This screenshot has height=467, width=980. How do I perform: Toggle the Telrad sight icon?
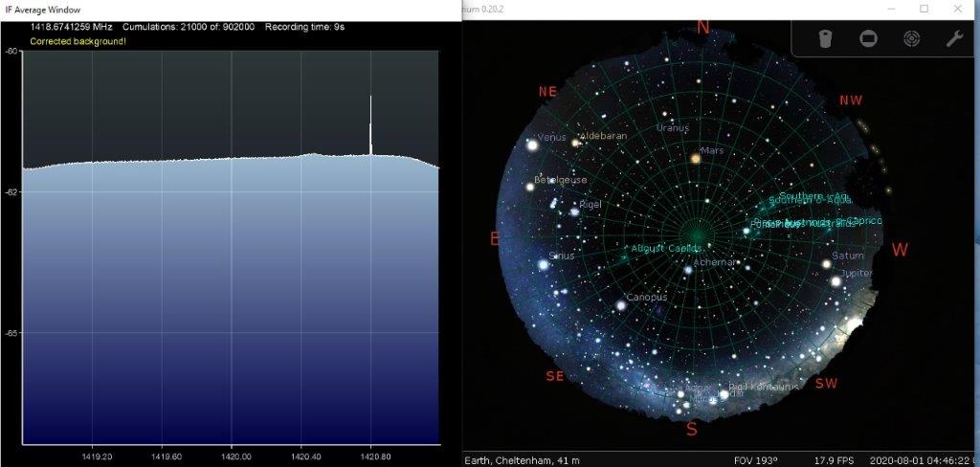[911, 38]
